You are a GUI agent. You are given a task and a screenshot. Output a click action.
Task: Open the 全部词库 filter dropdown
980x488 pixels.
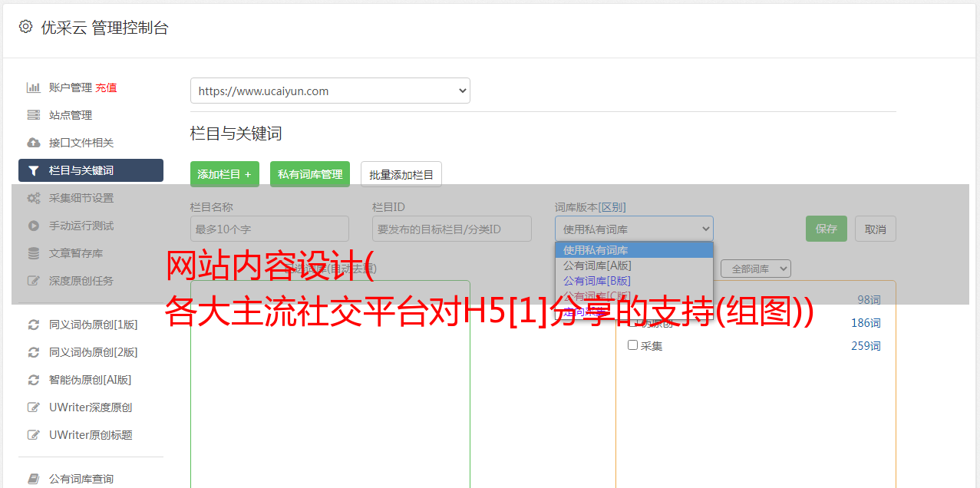pos(756,269)
